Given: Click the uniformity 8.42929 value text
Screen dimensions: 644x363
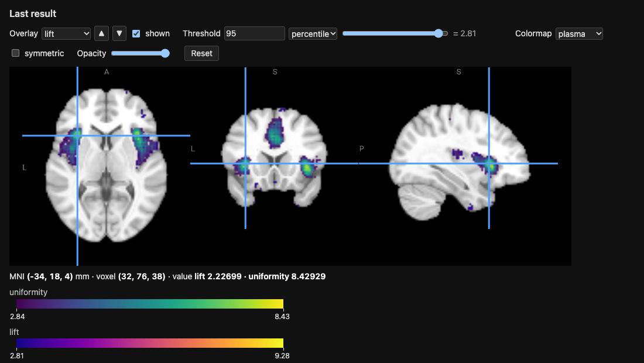Looking at the screenshot, I should pos(287,276).
